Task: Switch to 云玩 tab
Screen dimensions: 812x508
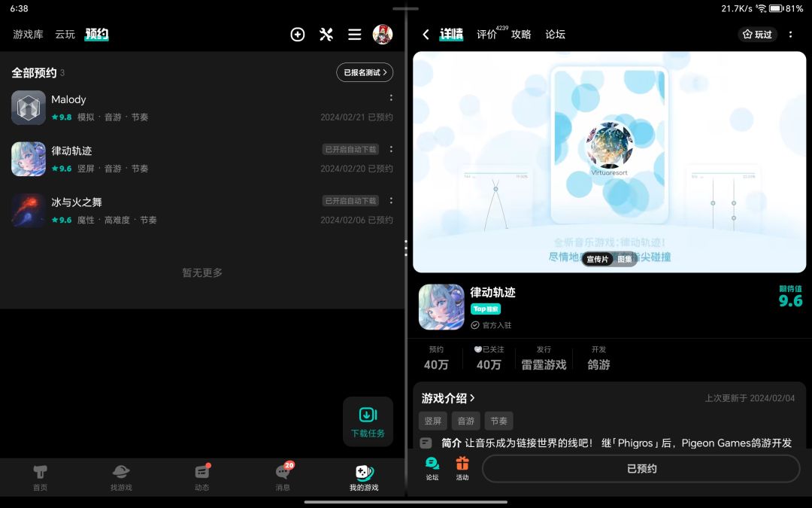Action: [x=65, y=35]
